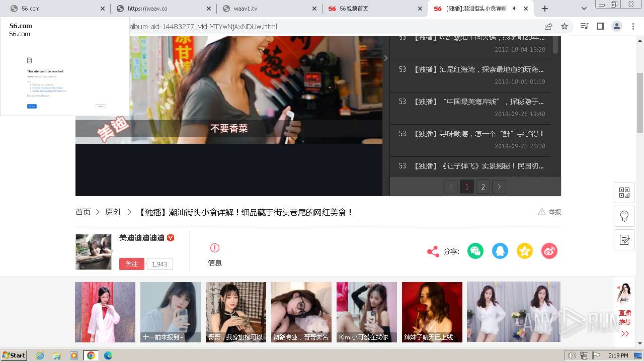Play 汕尾红海湾 playlist video
644x362 pixels.
click(470, 75)
